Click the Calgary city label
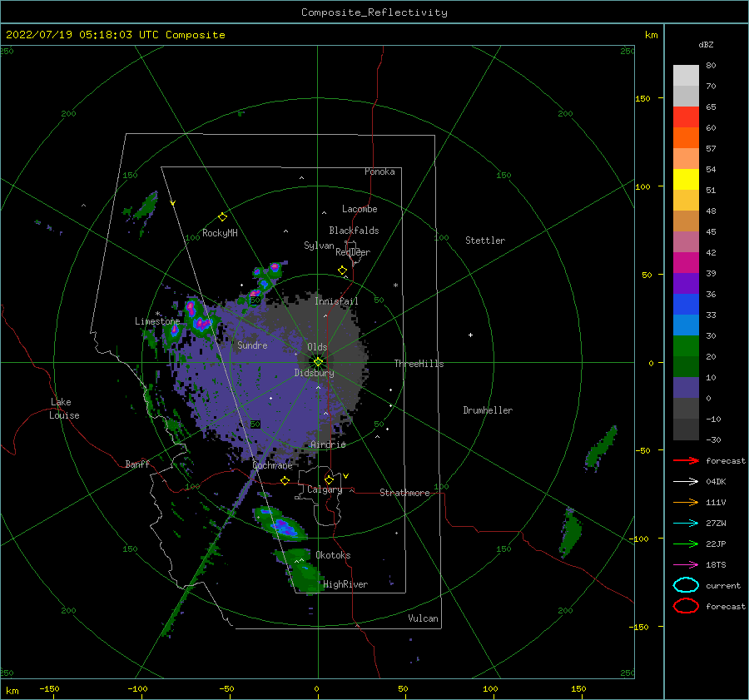This screenshot has width=749, height=700. click(x=325, y=489)
